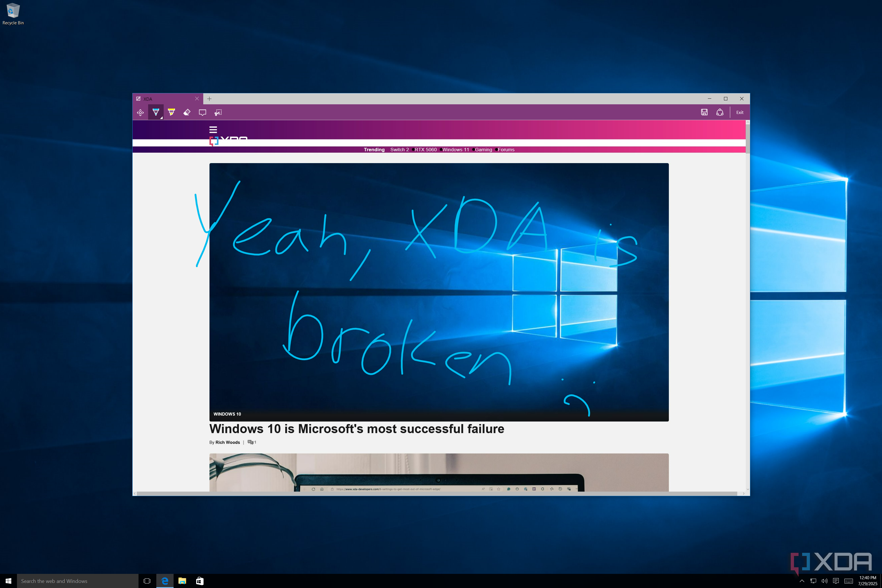Open a new tab with the plus button
Image resolution: width=882 pixels, height=588 pixels.
pos(209,99)
